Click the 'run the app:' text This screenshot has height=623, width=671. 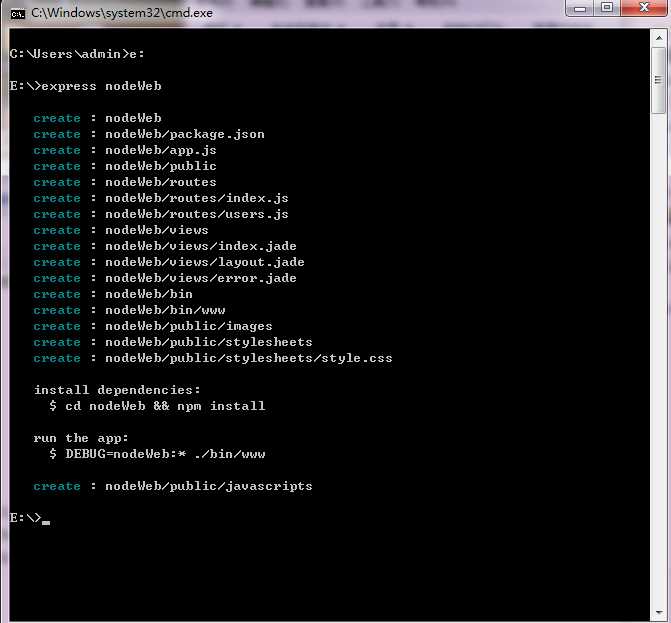81,438
